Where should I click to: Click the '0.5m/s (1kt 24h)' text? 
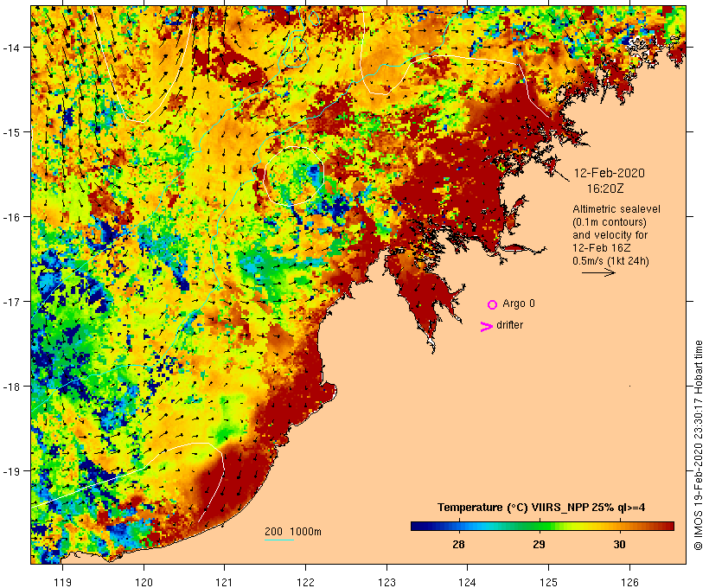pos(610,261)
